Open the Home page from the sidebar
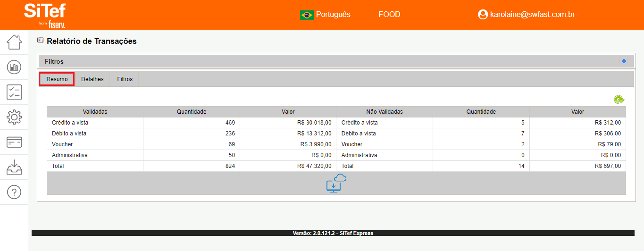 pos(14,42)
